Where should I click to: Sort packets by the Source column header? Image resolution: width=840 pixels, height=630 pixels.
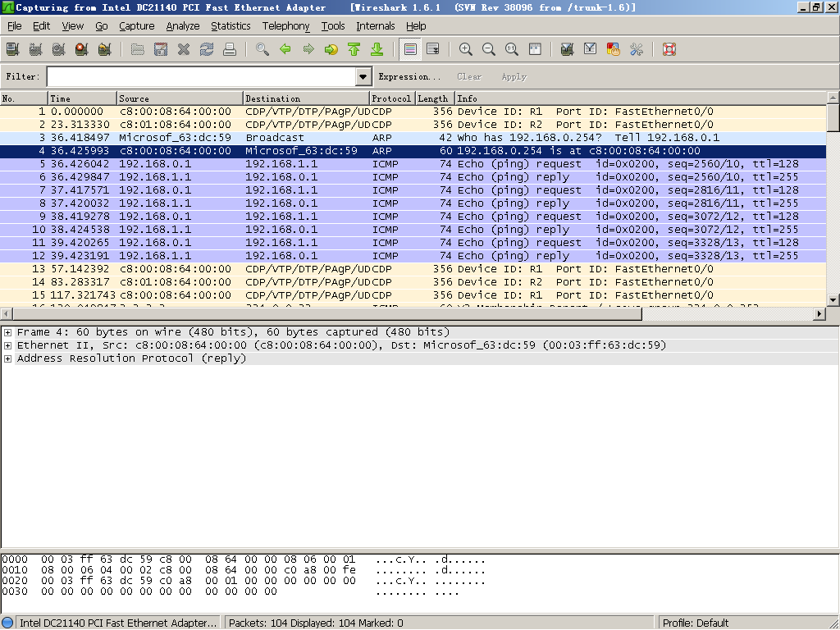click(x=180, y=98)
